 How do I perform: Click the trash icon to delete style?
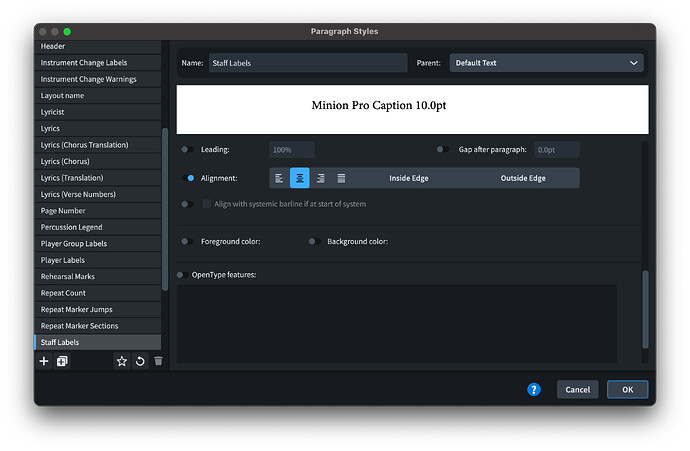click(158, 361)
